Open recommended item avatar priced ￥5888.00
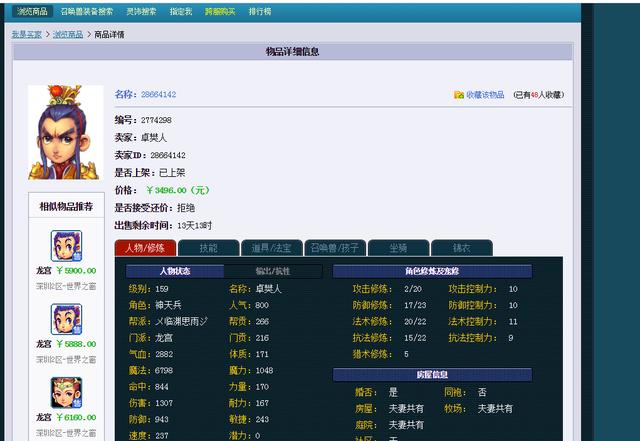The height and width of the screenshot is (441, 640). coord(66,319)
